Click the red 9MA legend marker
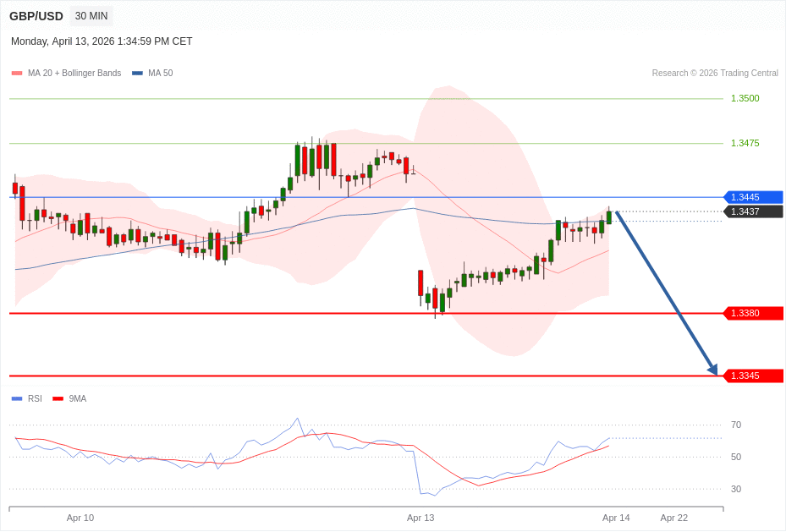This screenshot has height=532, width=786. click(x=58, y=398)
